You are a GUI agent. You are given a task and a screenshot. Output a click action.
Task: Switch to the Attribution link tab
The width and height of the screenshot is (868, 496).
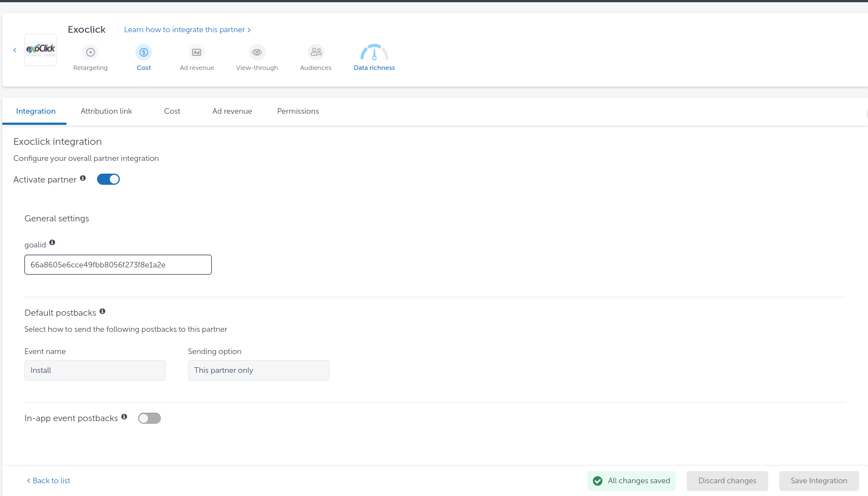coord(106,111)
